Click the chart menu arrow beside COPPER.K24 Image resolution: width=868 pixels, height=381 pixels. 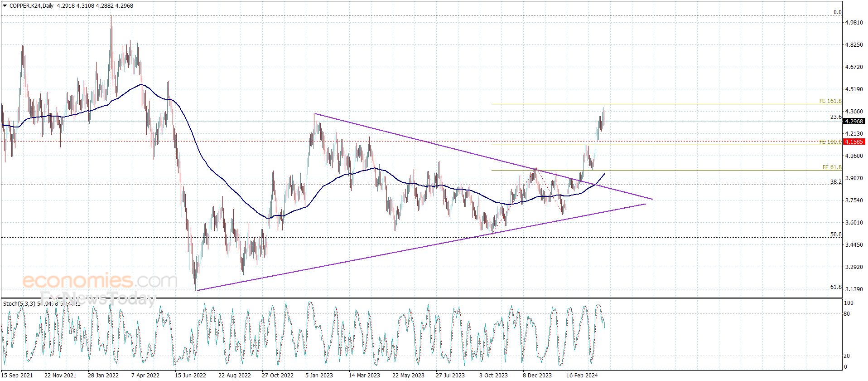[5, 6]
